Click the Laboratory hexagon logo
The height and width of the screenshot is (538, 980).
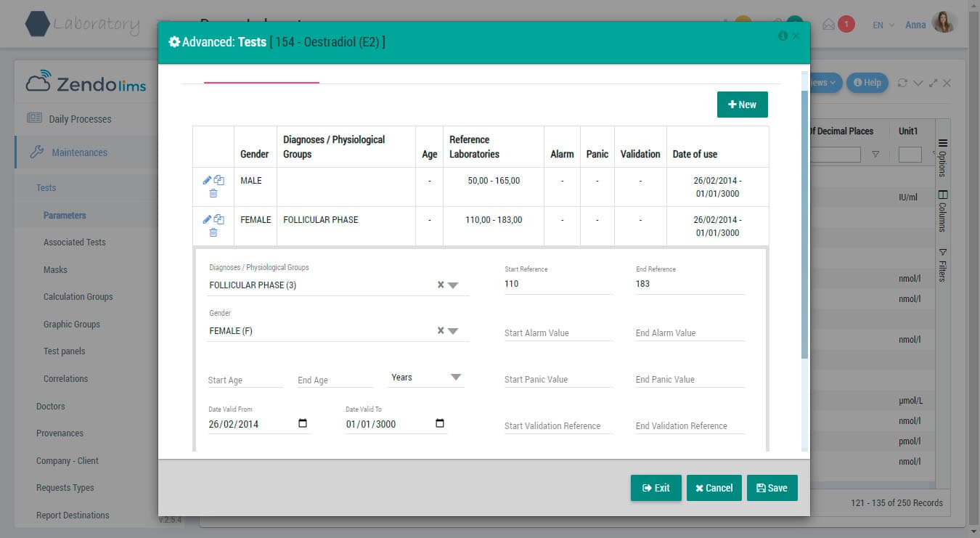coord(37,24)
